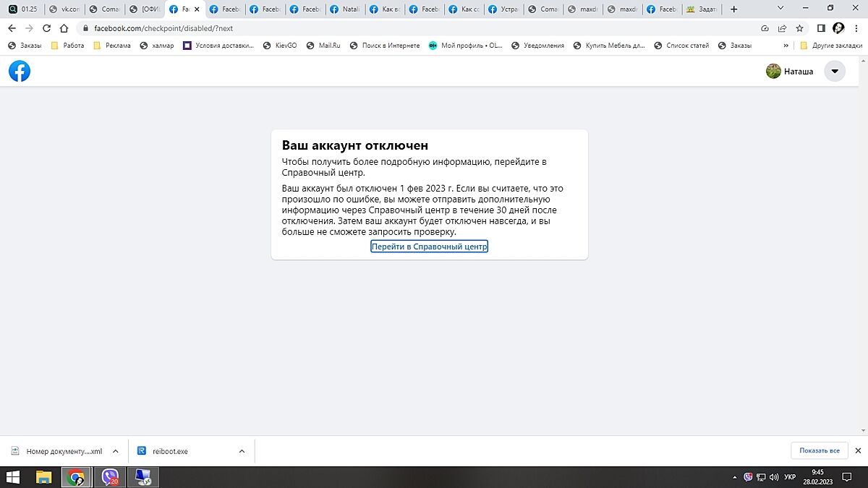
Task: Bookmark this page with the star icon
Action: click(x=799, y=28)
